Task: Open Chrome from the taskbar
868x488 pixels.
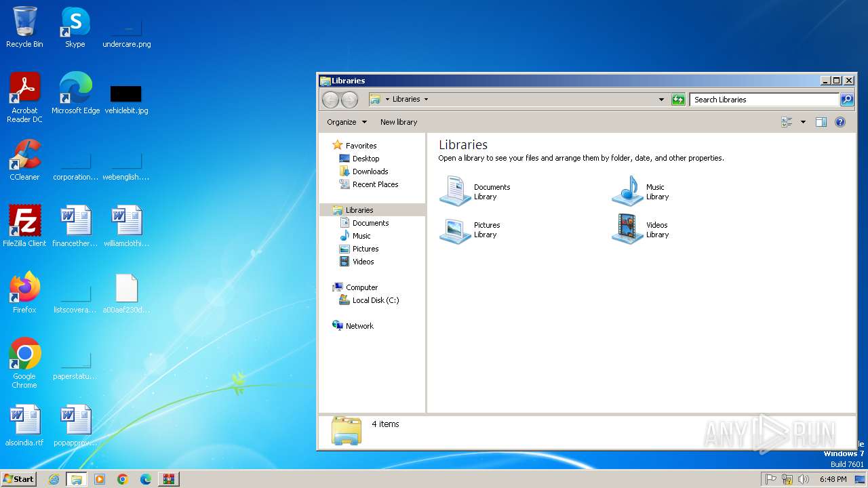Action: (x=123, y=479)
